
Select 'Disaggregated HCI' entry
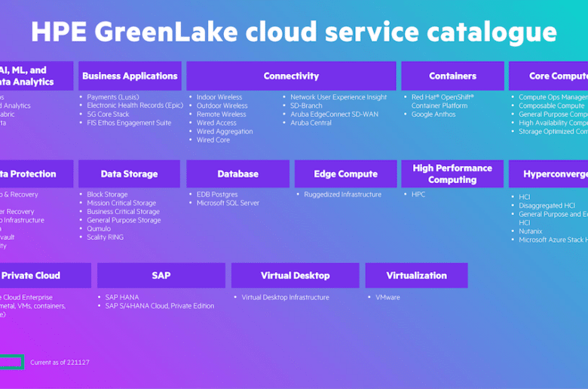tap(547, 206)
